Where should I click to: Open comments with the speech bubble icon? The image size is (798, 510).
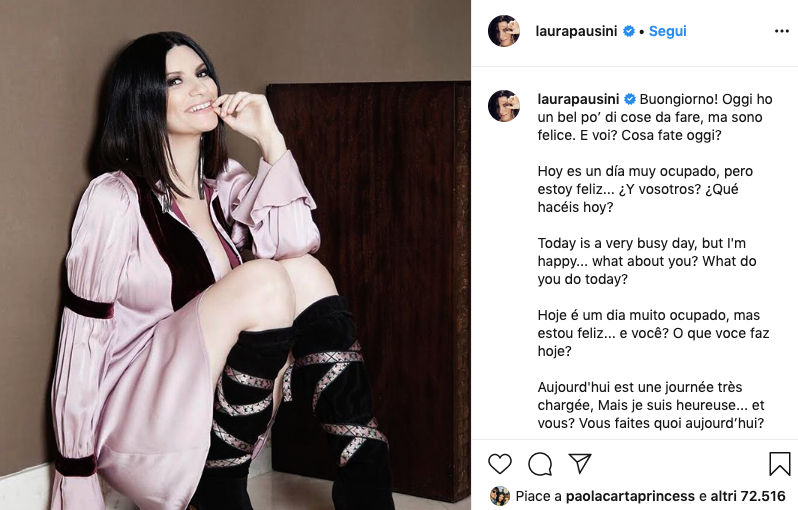pos(540,464)
